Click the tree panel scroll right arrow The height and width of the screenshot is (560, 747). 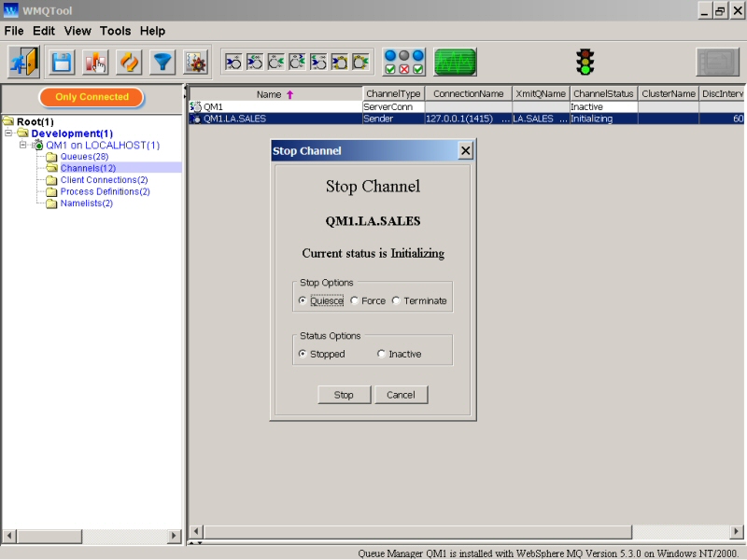175,536
